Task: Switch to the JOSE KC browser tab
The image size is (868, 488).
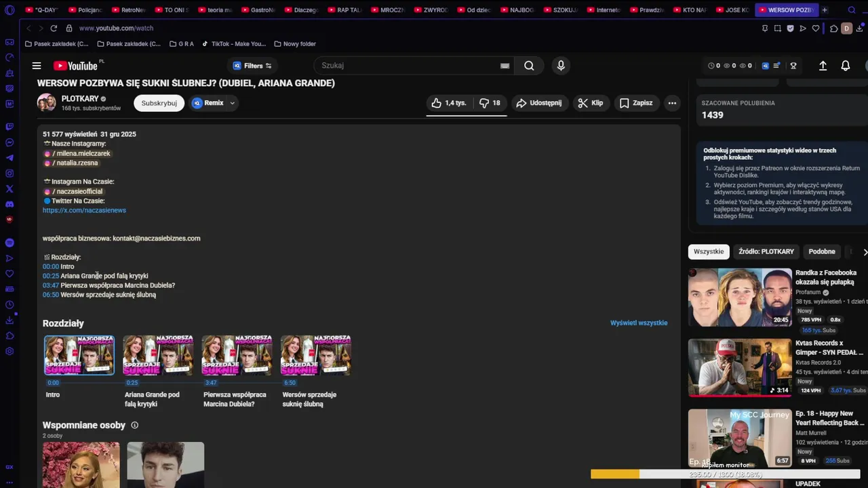Action: click(x=732, y=10)
